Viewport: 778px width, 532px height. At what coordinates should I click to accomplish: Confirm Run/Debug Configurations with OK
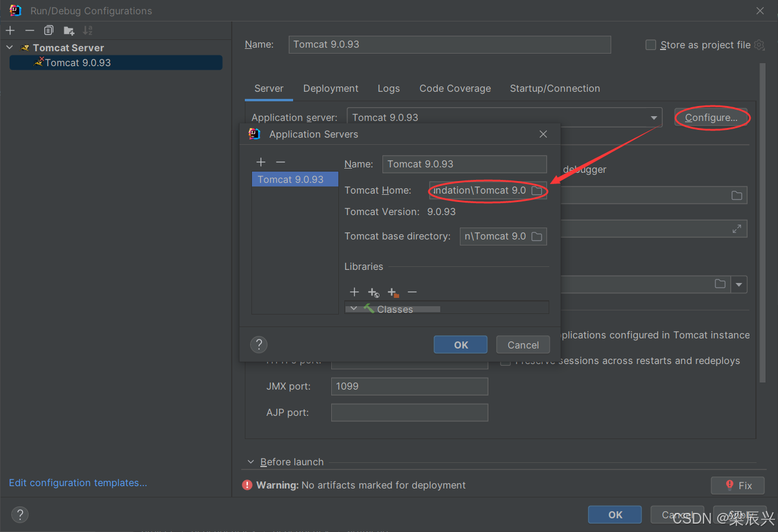click(615, 515)
